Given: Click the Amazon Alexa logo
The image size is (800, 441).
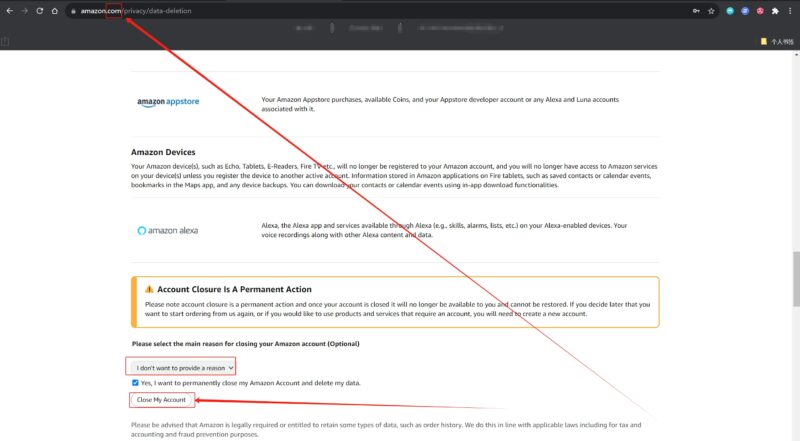Looking at the screenshot, I should [167, 230].
